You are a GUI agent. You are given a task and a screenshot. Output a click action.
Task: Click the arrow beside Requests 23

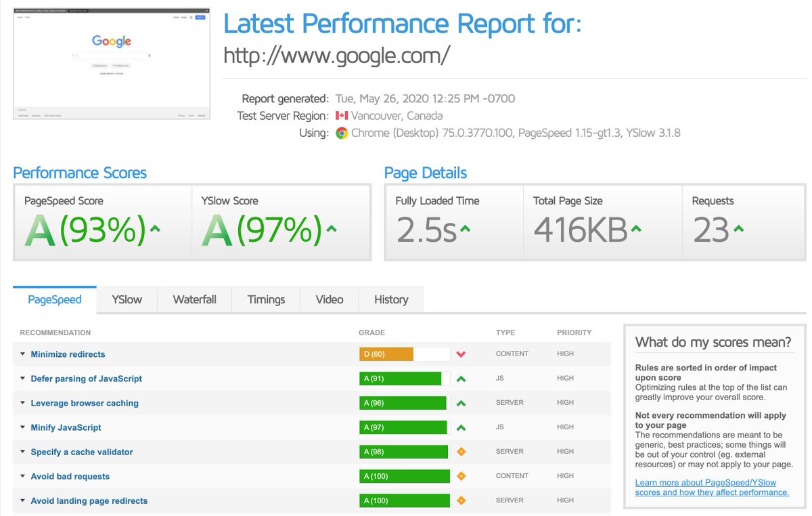pyautogui.click(x=738, y=230)
